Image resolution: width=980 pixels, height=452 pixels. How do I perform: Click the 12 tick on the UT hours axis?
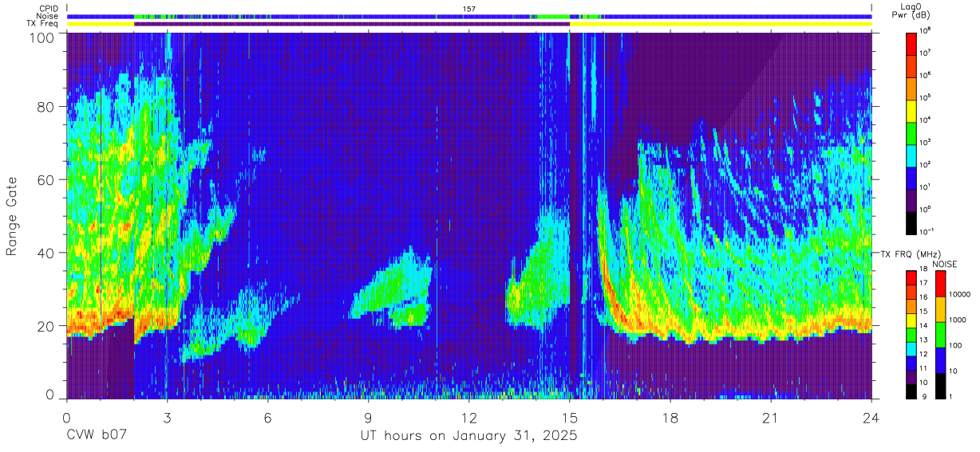(469, 418)
